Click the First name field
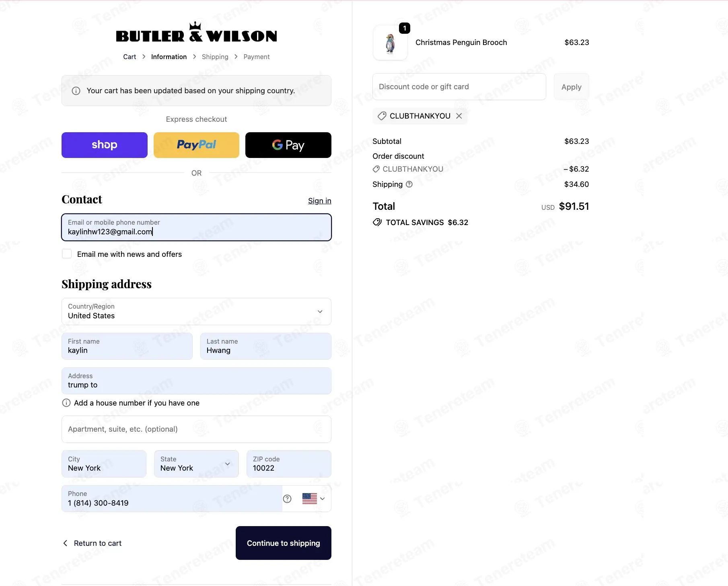This screenshot has width=728, height=586. point(127,346)
